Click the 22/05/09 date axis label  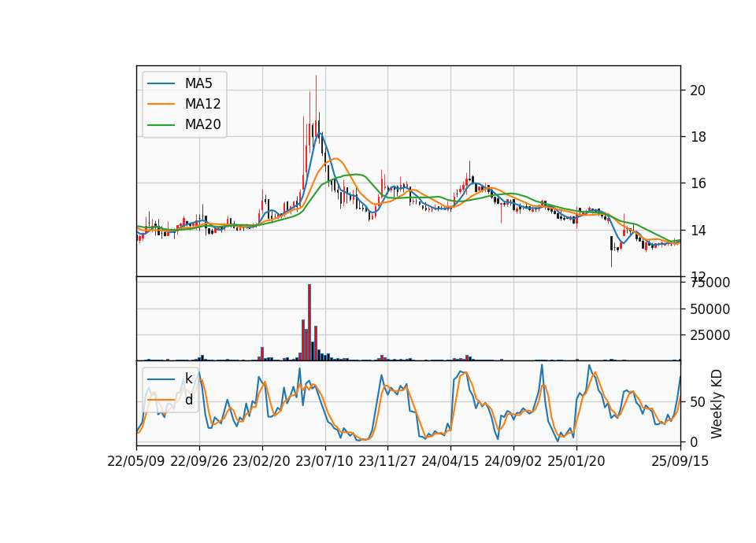136,461
